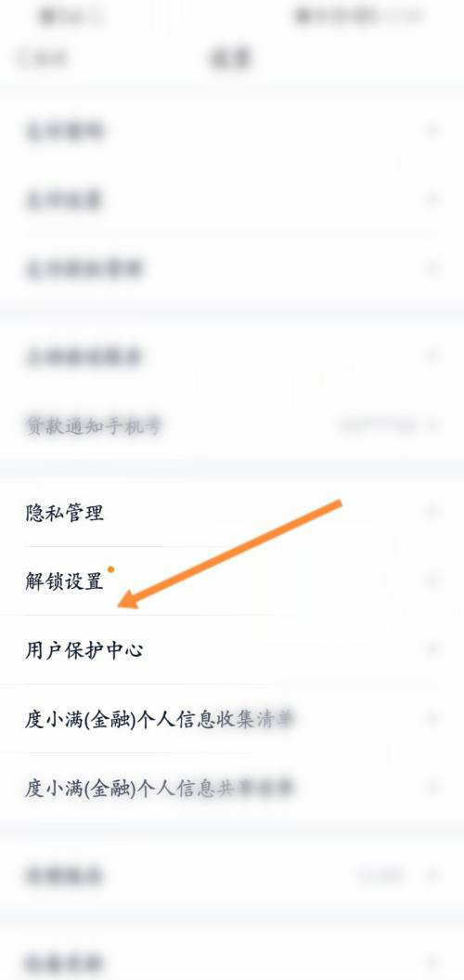Tap the blurred page title in header

click(x=231, y=59)
